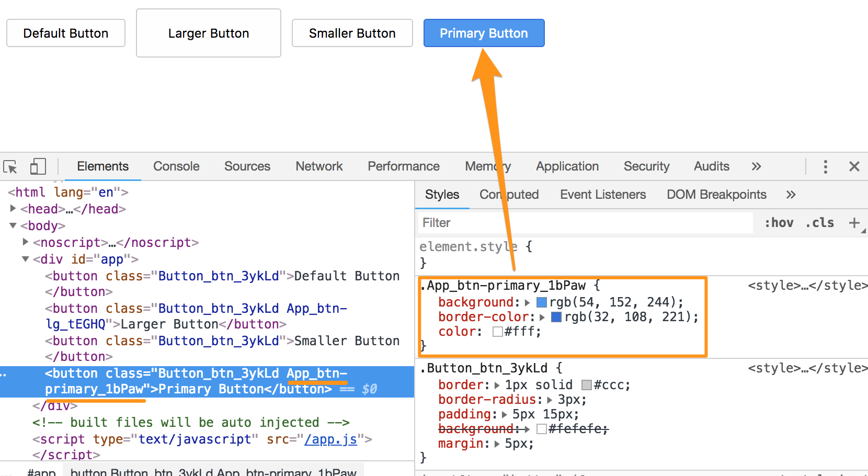Viewport: 868px width, 476px height.
Task: Click the Smaller Button on the page
Action: coord(352,33)
